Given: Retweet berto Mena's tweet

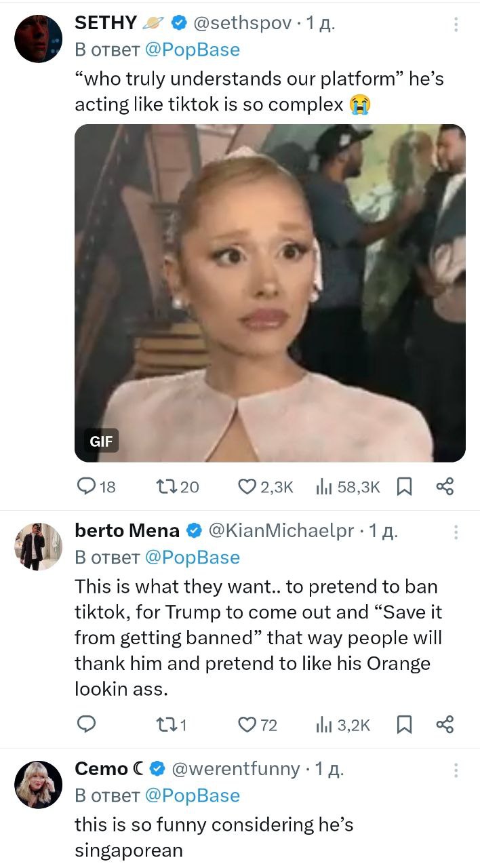Looking at the screenshot, I should [165, 725].
